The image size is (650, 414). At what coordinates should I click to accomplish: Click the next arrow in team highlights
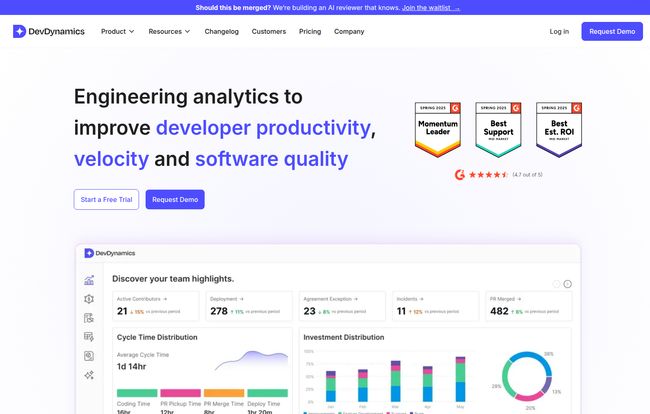pyautogui.click(x=568, y=284)
